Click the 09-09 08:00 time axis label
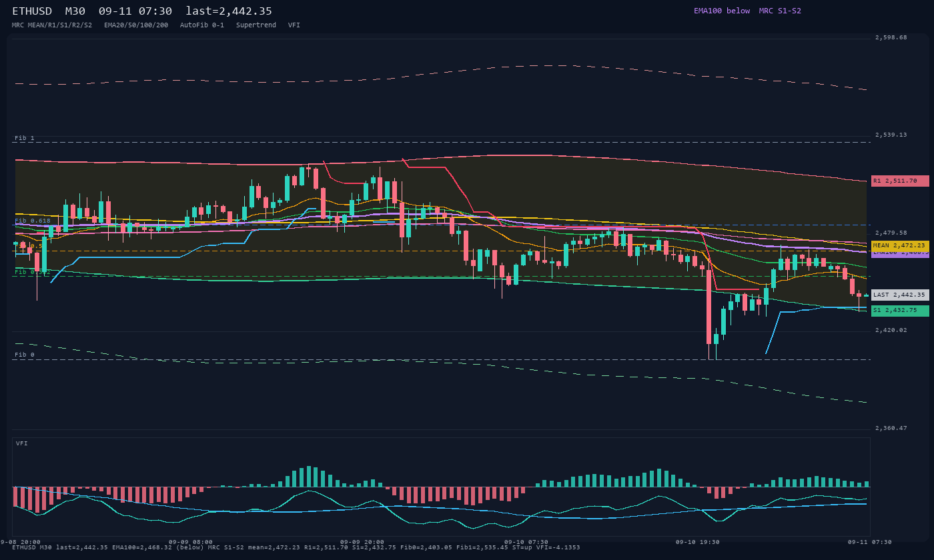Screen dimensions: 934x560 coord(191,542)
